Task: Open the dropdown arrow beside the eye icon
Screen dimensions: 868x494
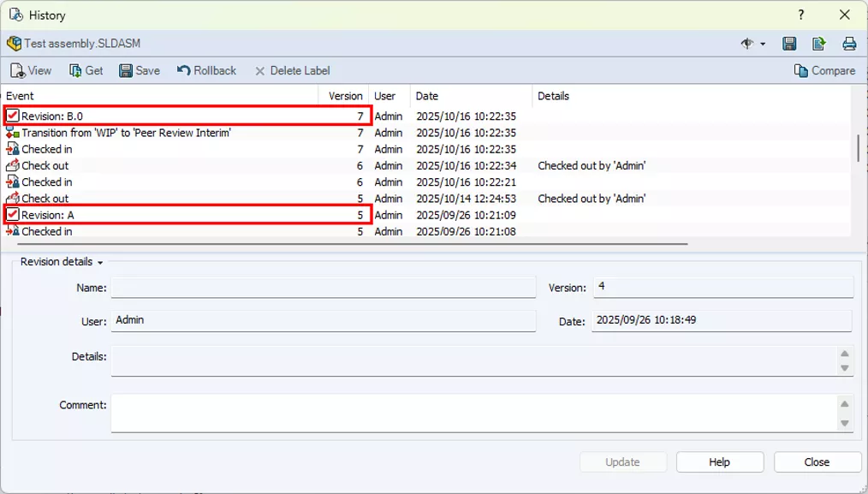Action: point(763,44)
